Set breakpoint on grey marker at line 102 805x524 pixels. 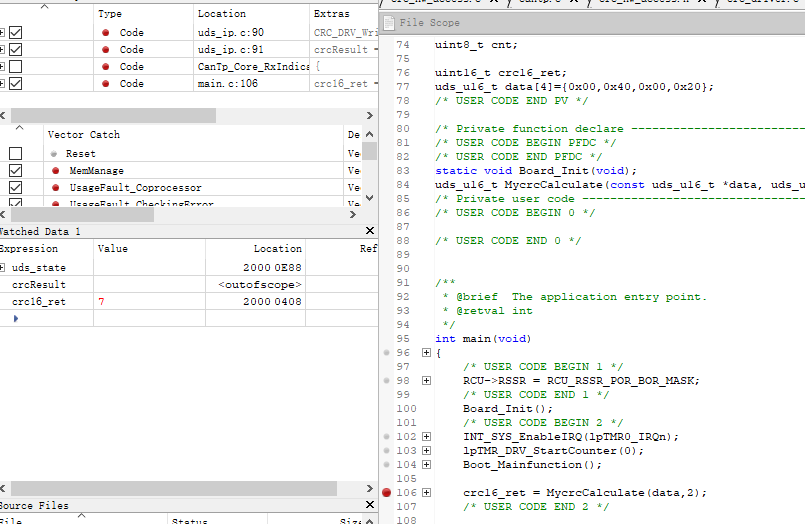click(387, 436)
